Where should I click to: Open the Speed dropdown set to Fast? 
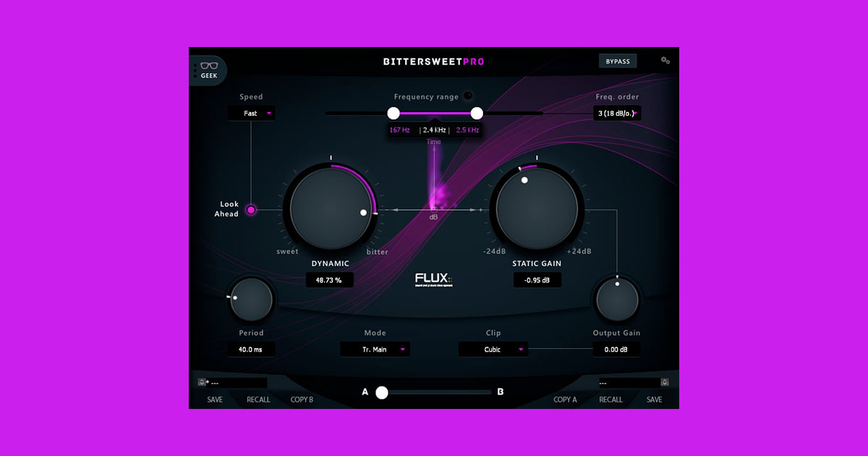251,114
